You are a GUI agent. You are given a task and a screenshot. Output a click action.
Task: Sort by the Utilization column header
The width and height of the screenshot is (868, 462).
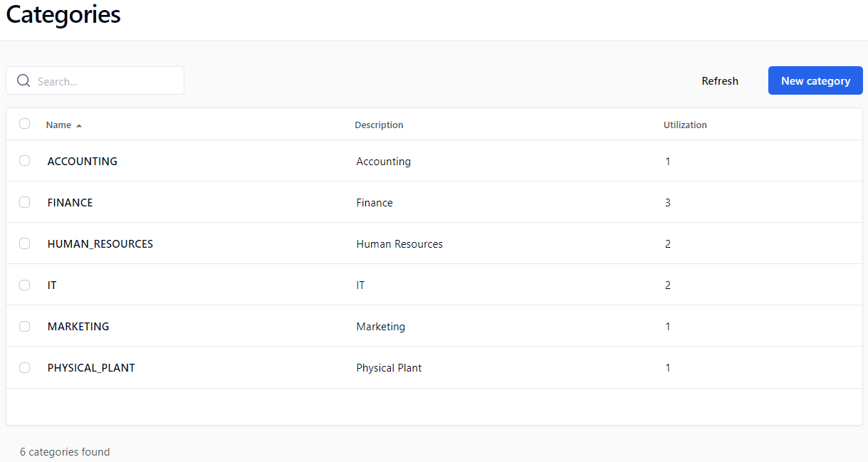pos(685,125)
